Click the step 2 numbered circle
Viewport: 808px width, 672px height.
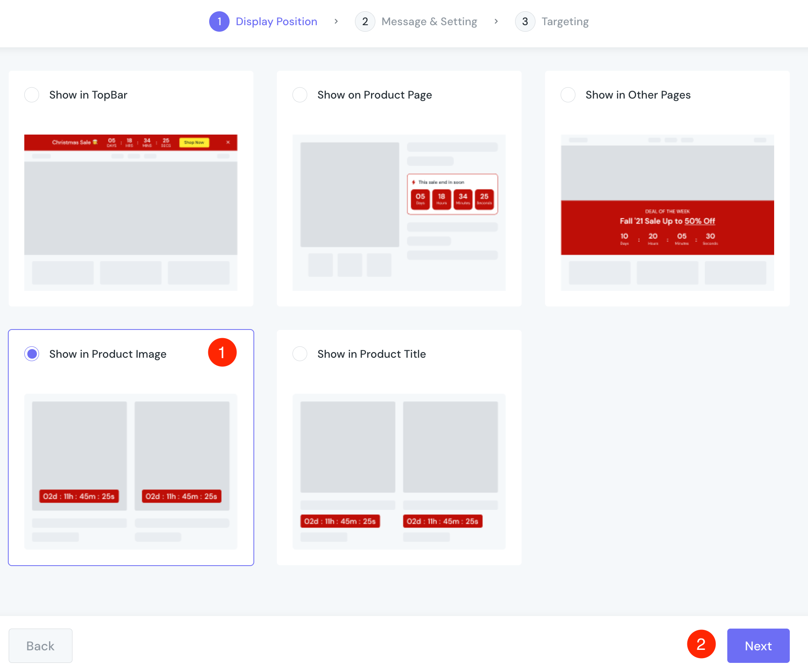[x=365, y=21]
